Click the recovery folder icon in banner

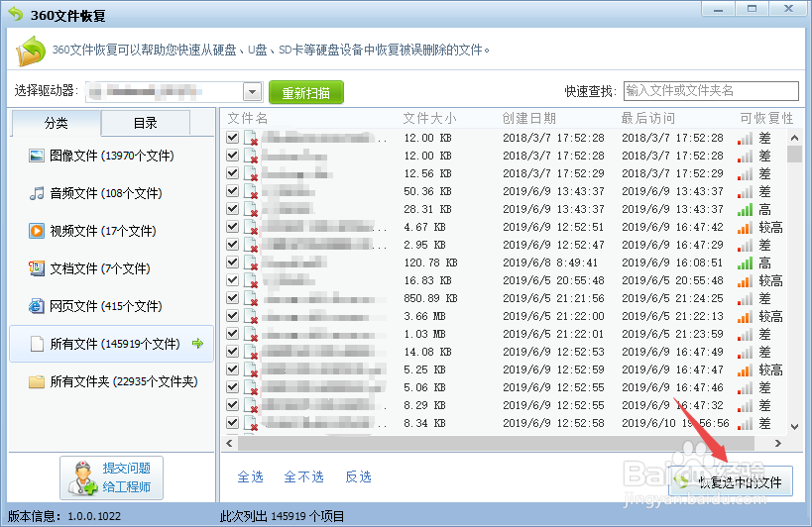pos(31,51)
